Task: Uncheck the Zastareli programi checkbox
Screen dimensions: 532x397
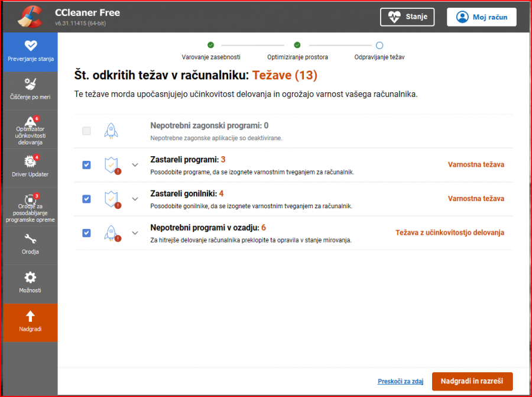Action: coord(86,165)
